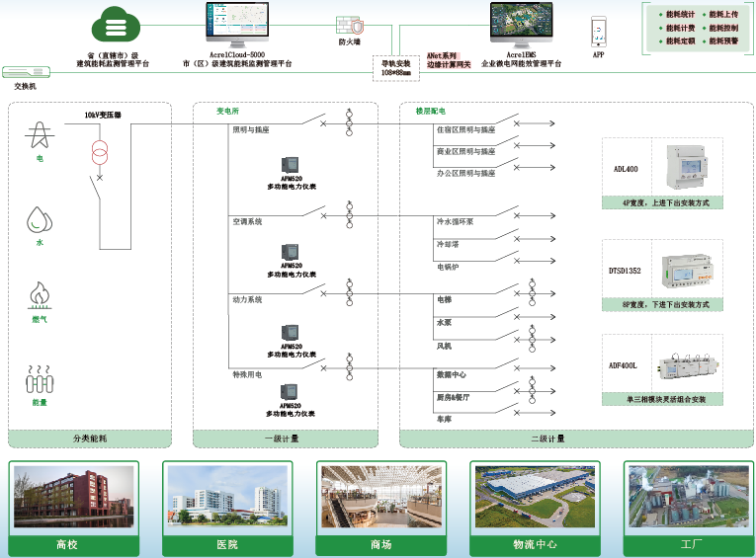Select the 能耗预警 feature item
Viewport: 756px width, 558px height.
(722, 41)
